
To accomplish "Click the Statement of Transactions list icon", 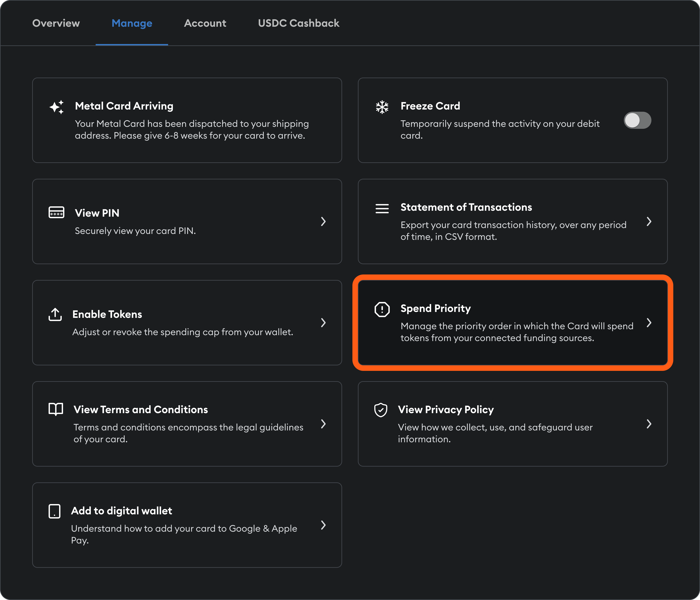I will [382, 209].
